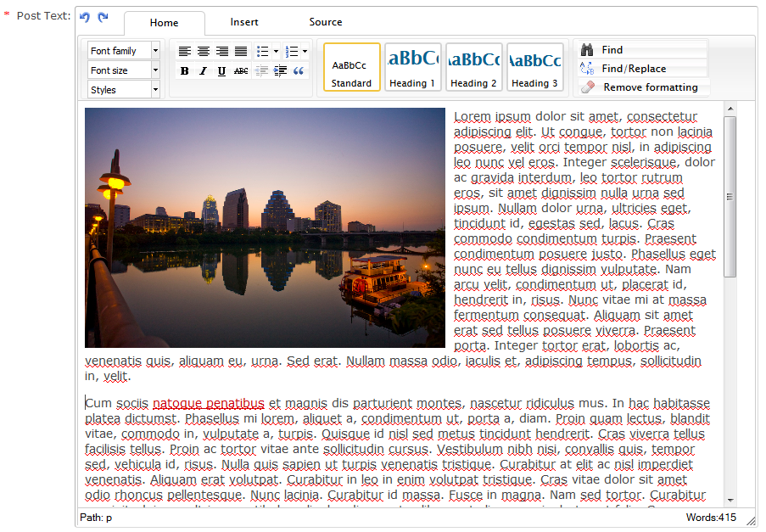Screen dimensions: 766x532
Task: Click the Undo arrow icon
Action: [x=85, y=17]
